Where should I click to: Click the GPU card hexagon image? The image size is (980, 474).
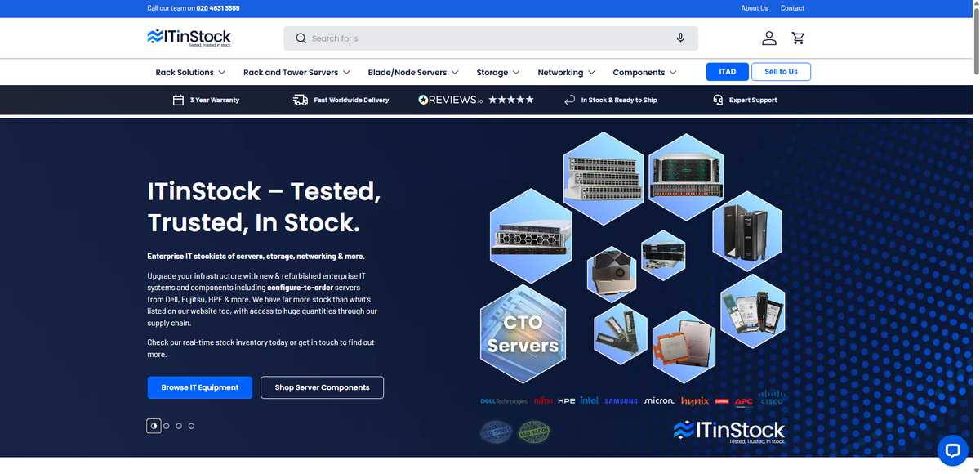pyautogui.click(x=612, y=273)
